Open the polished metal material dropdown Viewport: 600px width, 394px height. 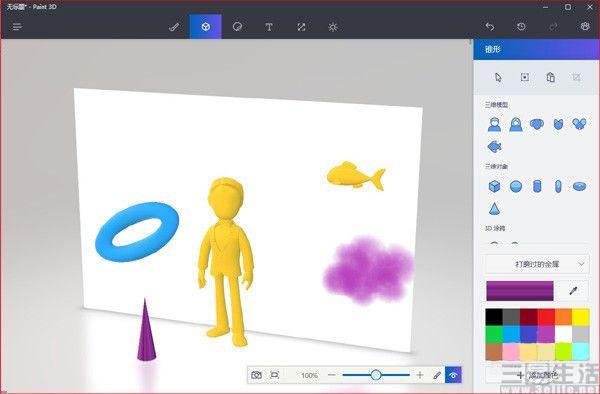pos(537,264)
